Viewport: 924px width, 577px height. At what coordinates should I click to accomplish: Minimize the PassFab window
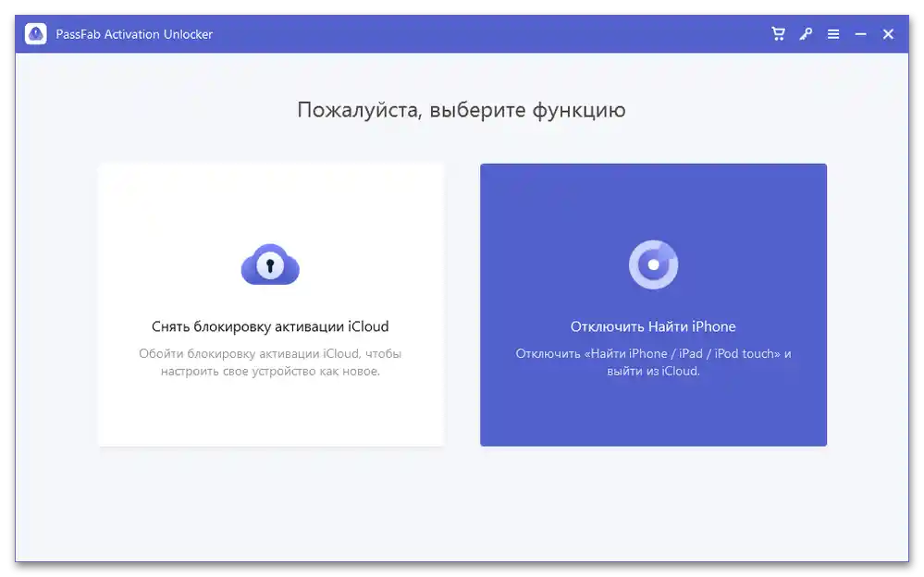pyautogui.click(x=860, y=34)
